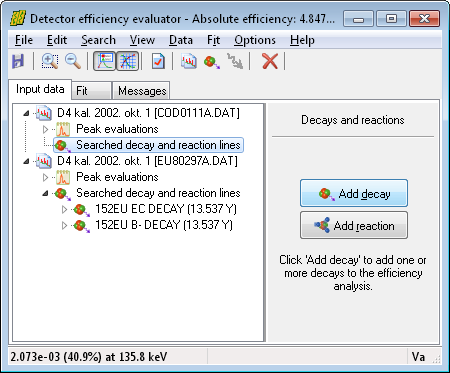Select 152EU EC DECAY (13.537 Y)
This screenshot has width=450, height=373.
[x=166, y=209]
